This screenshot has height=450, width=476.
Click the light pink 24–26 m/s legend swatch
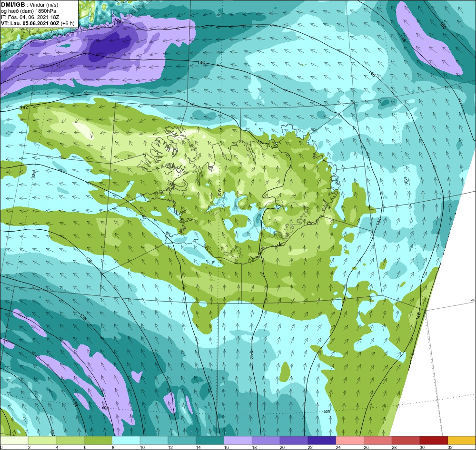coord(350,440)
